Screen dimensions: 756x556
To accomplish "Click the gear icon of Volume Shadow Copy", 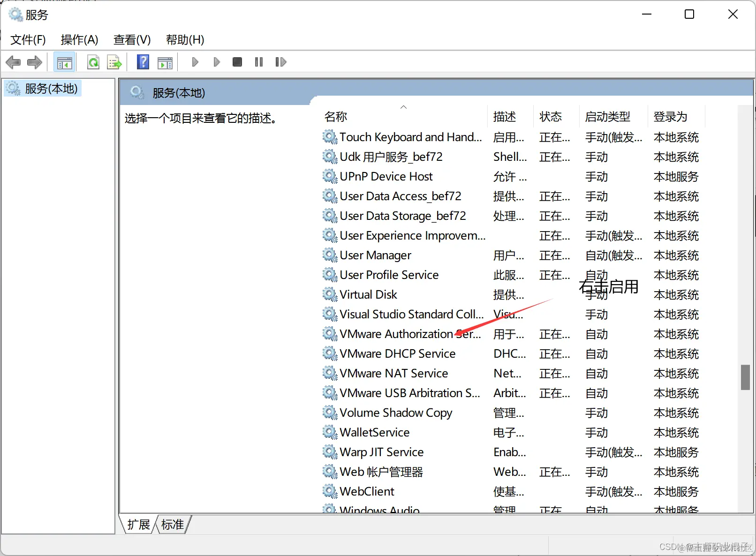I will point(330,413).
